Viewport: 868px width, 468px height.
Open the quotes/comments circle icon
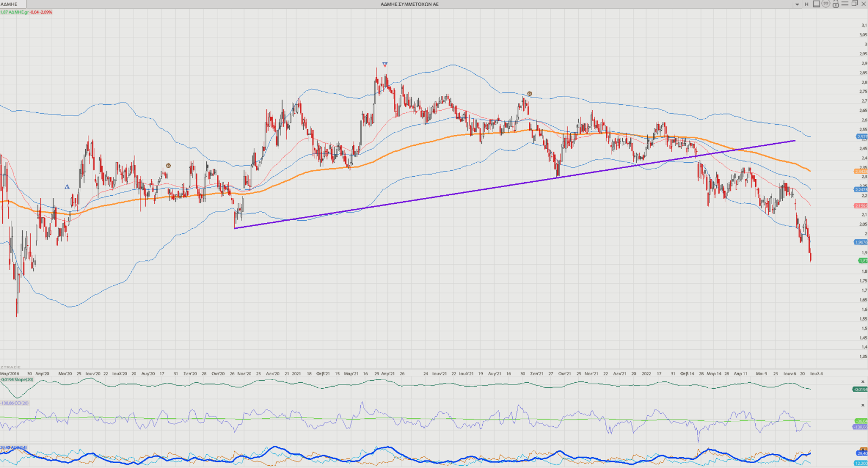(826, 4)
